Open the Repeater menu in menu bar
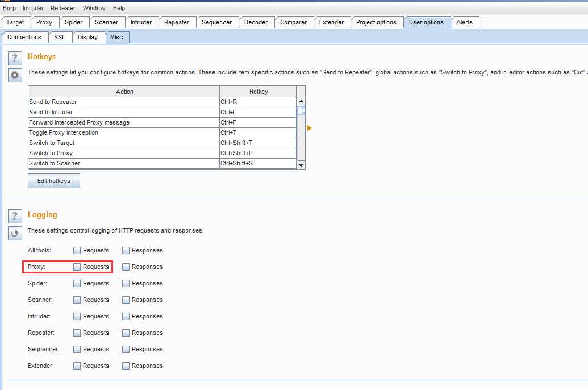 63,8
